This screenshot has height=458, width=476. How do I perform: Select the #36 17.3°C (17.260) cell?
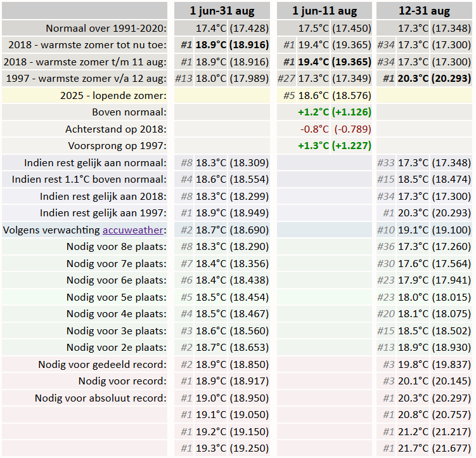(x=424, y=246)
